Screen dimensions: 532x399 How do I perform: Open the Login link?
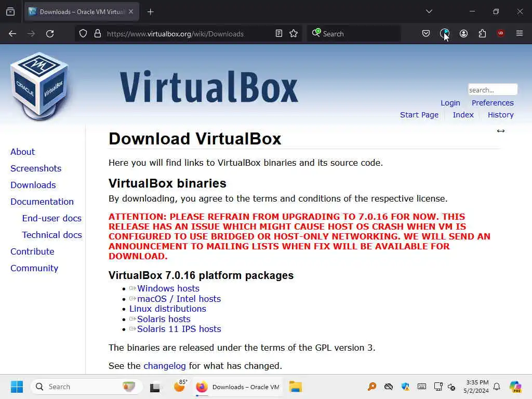pos(450,103)
